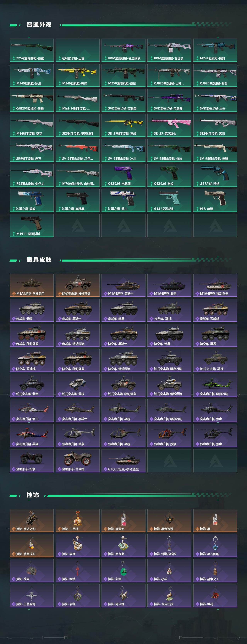The height and width of the screenshot is (644, 247).
Task: Click the M1911 sturdy material pistol tile
Action: tap(31, 226)
